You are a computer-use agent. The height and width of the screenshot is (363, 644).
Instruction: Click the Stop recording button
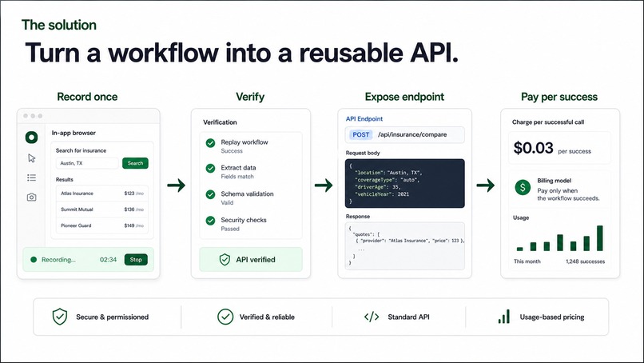136,259
